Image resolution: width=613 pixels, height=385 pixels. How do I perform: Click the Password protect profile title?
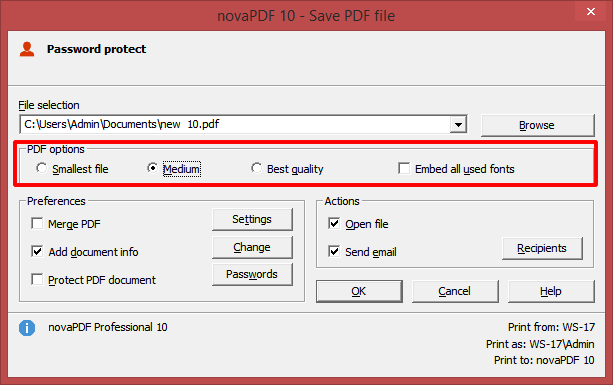[x=97, y=49]
